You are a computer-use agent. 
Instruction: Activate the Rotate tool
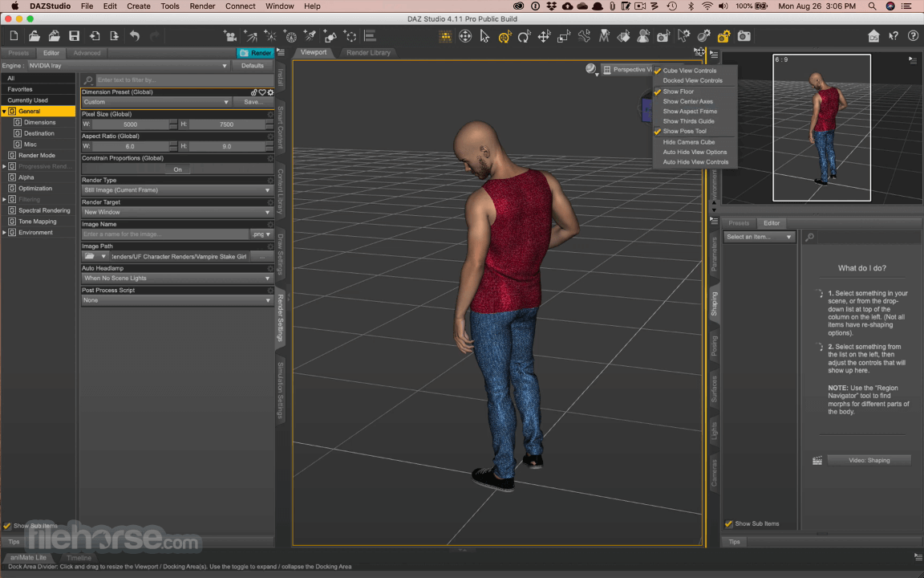tap(523, 36)
